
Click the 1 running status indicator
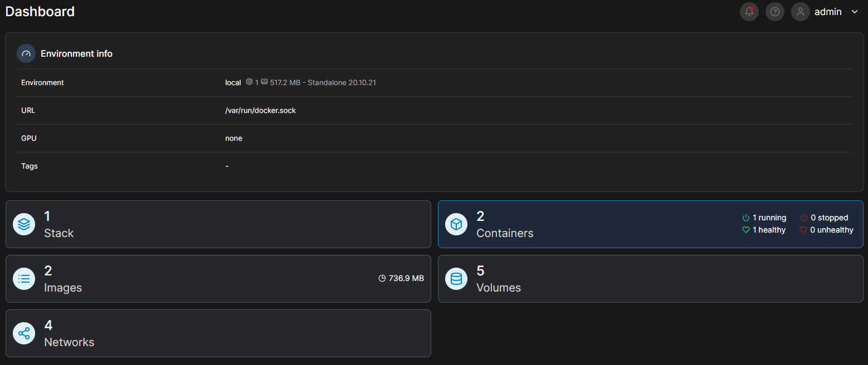[764, 218]
